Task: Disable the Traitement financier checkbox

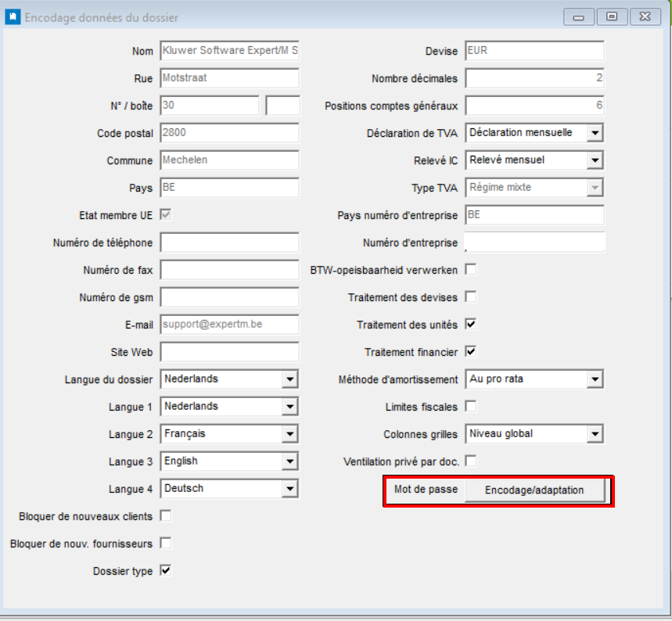Action: point(471,352)
